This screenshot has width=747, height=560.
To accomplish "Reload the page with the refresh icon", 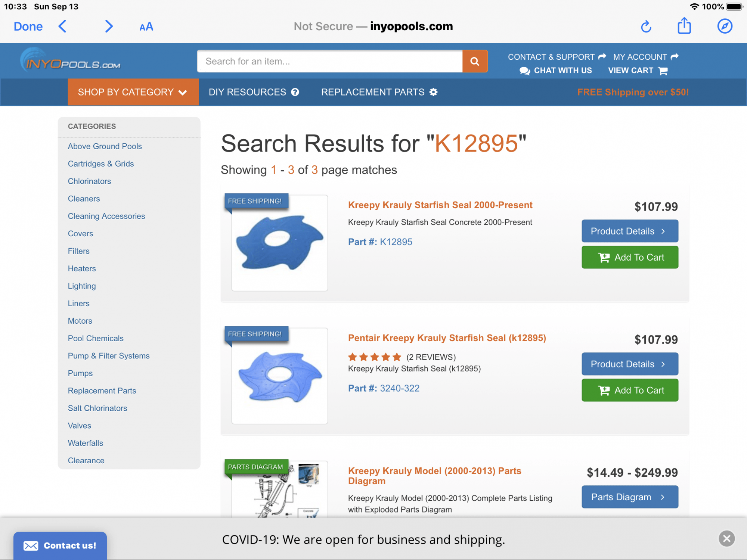I will 646,27.
